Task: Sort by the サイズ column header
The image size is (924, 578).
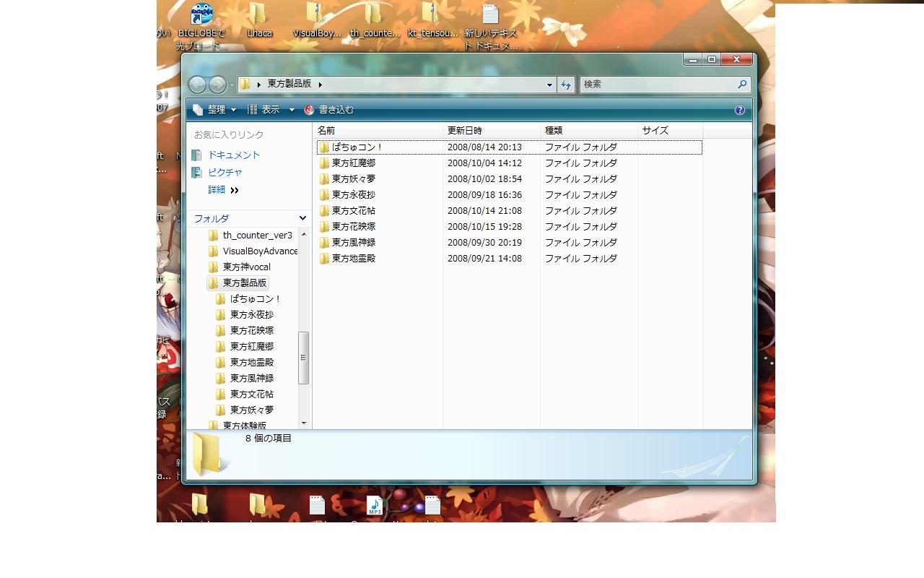Action: (671, 131)
